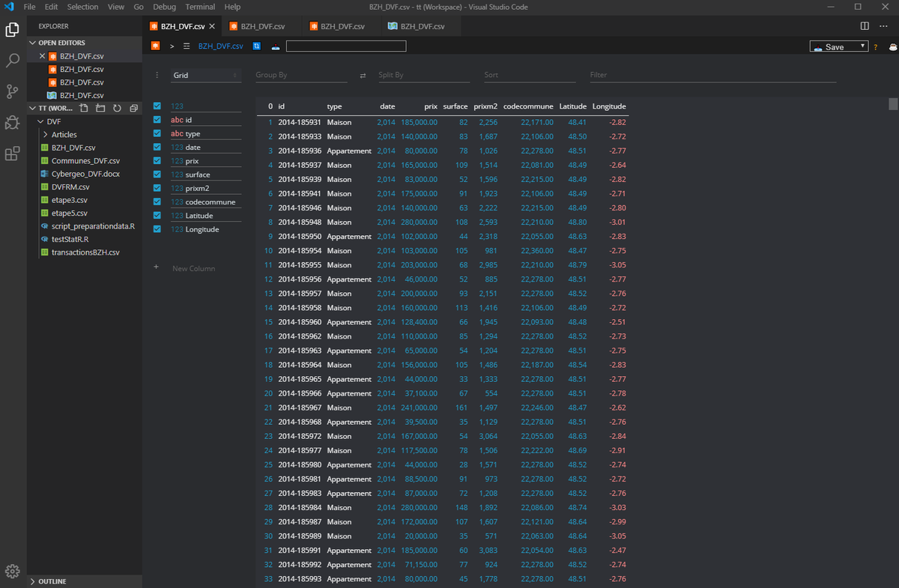
Task: Click the plus icon for New Column
Action: click(157, 267)
